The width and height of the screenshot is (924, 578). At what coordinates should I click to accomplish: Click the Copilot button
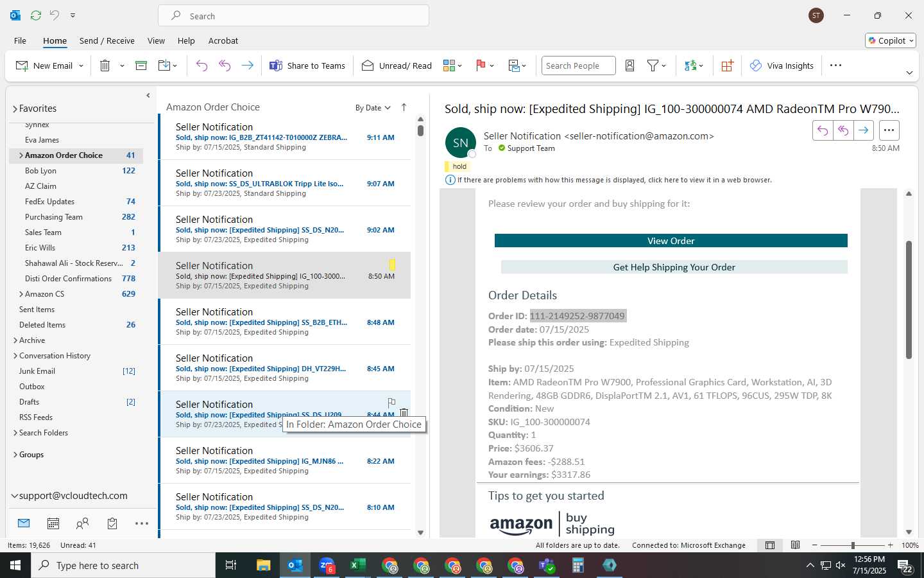point(891,40)
